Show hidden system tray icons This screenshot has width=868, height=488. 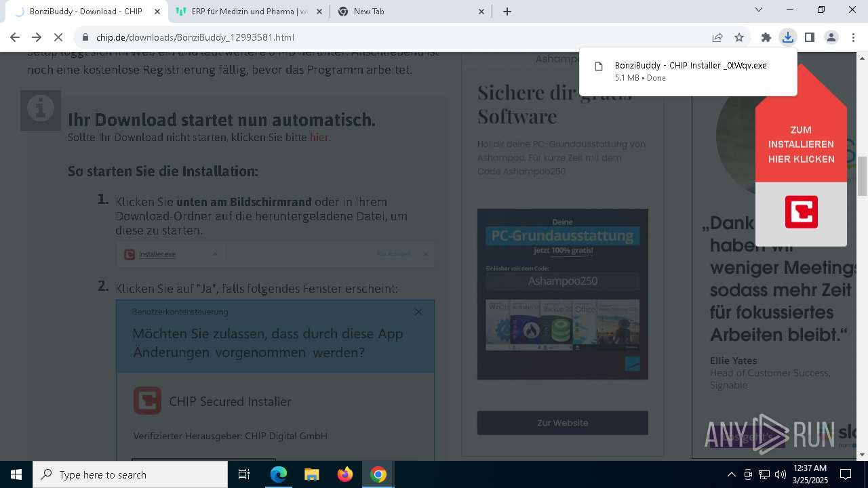pos(731,474)
